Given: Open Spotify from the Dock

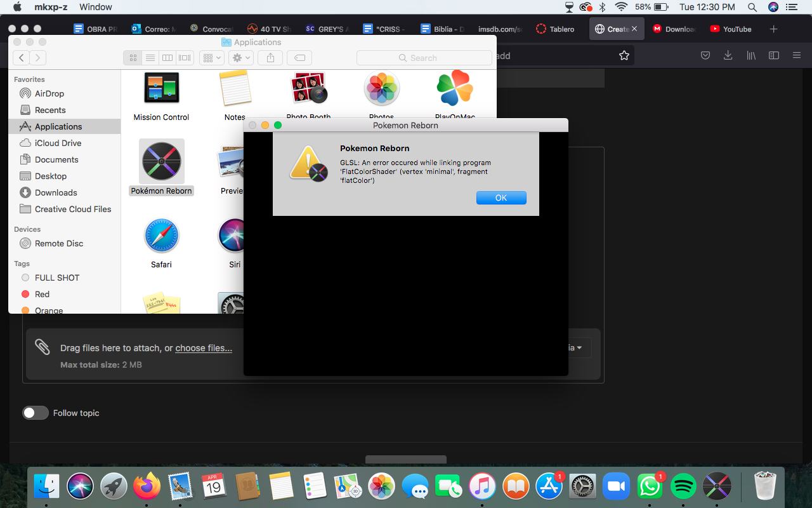Looking at the screenshot, I should pos(683,487).
